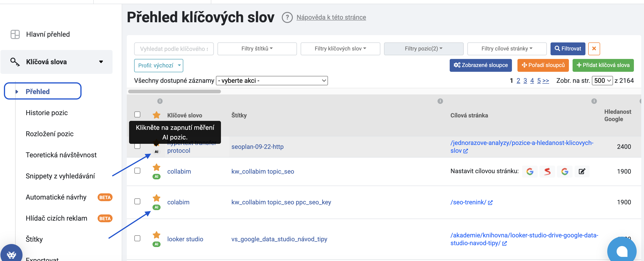This screenshot has height=261, width=644.
Task: Go to page 5 of results
Action: (539, 81)
